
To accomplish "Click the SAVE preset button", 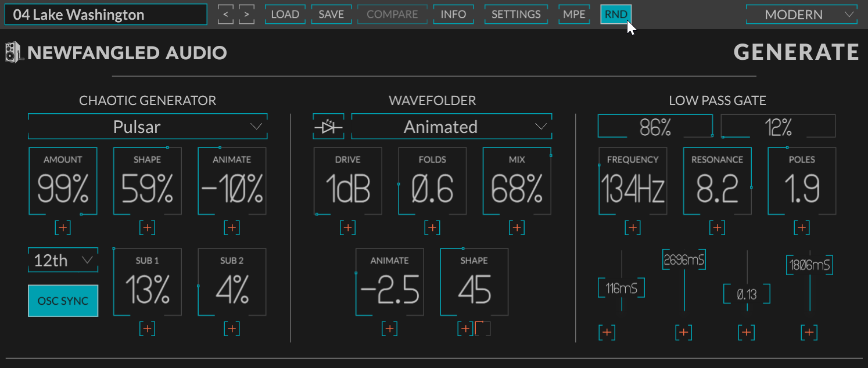I will (x=331, y=15).
